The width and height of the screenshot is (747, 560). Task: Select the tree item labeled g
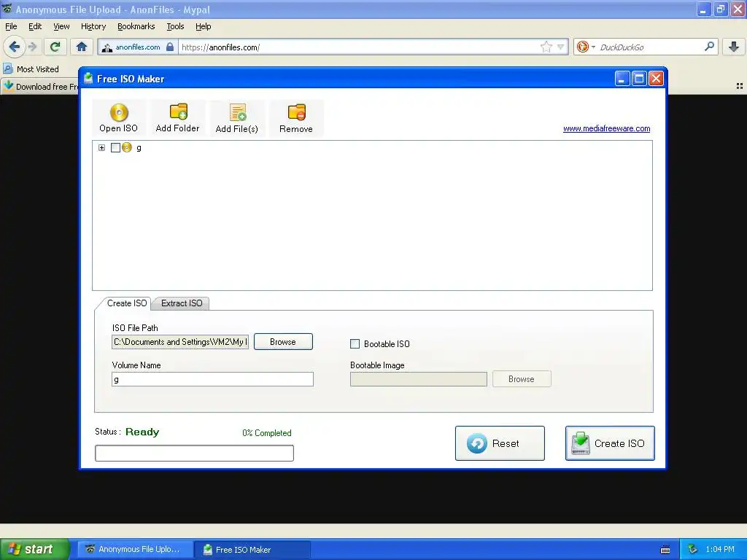pyautogui.click(x=139, y=147)
